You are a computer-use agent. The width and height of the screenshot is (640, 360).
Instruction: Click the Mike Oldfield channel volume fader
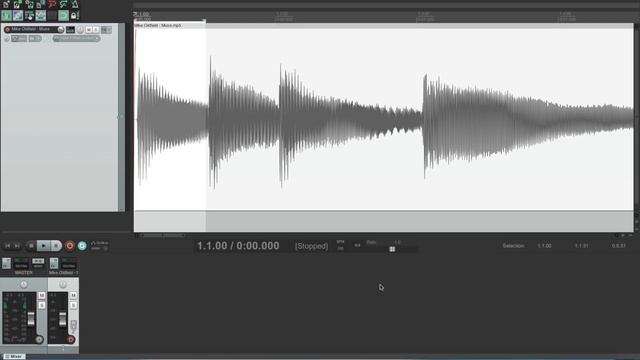(63, 319)
